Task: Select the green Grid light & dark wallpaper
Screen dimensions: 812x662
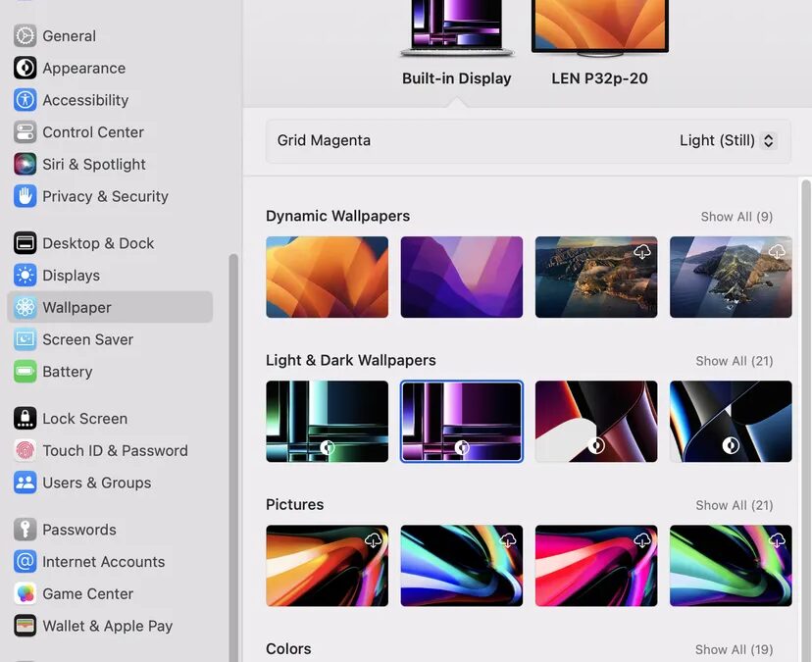Action: [327, 421]
